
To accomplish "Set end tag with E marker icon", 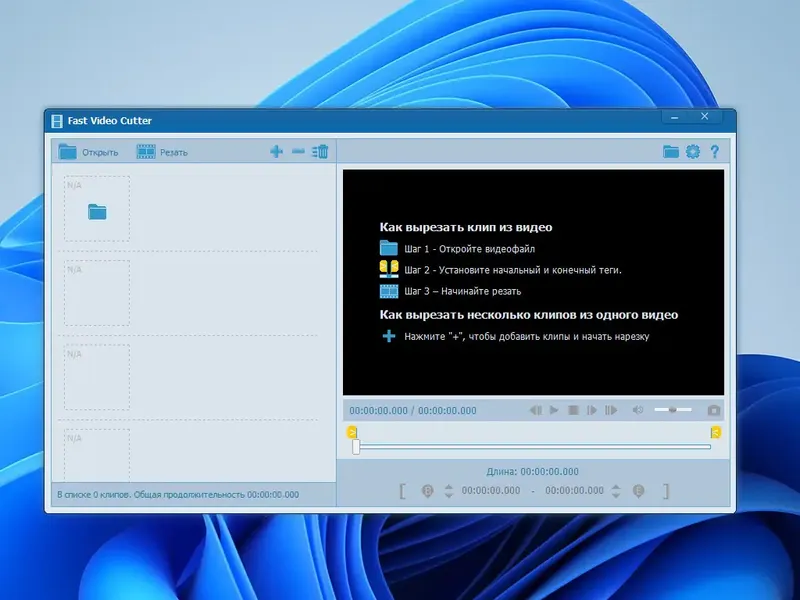I will pyautogui.click(x=639, y=491).
